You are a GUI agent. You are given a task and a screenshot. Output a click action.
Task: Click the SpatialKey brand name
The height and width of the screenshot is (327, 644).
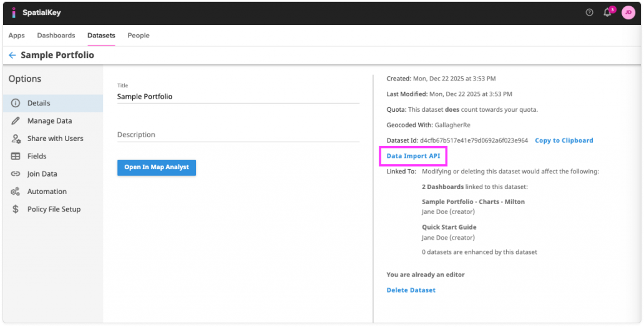click(41, 12)
